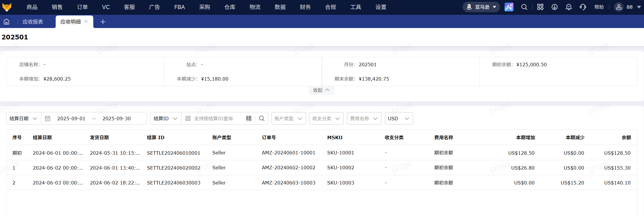Click the US$155.30 balance cell

(617, 168)
